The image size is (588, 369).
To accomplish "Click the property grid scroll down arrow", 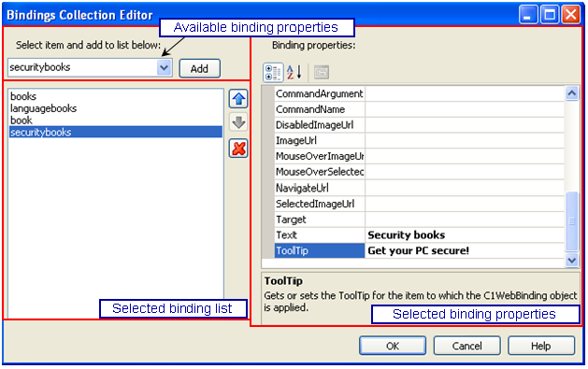I will pyautogui.click(x=571, y=260).
